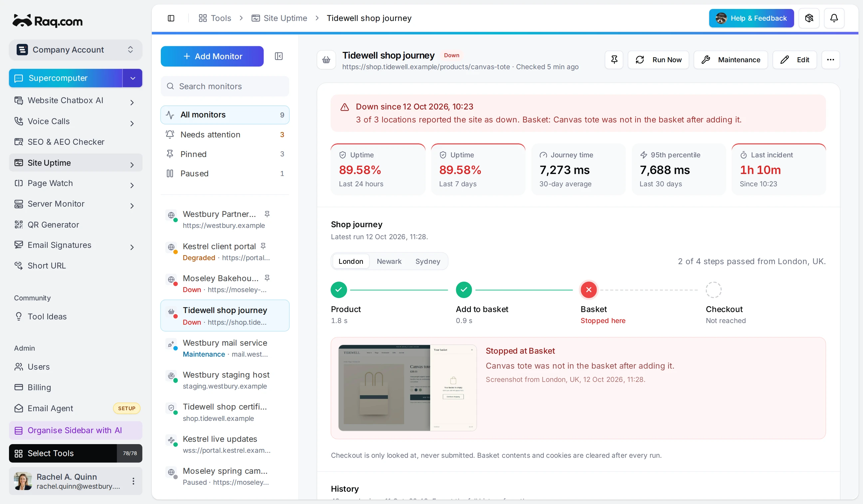Screen dimensions: 863x504
Task: Toggle the sidebar panel icon in top bar
Action: pyautogui.click(x=171, y=18)
